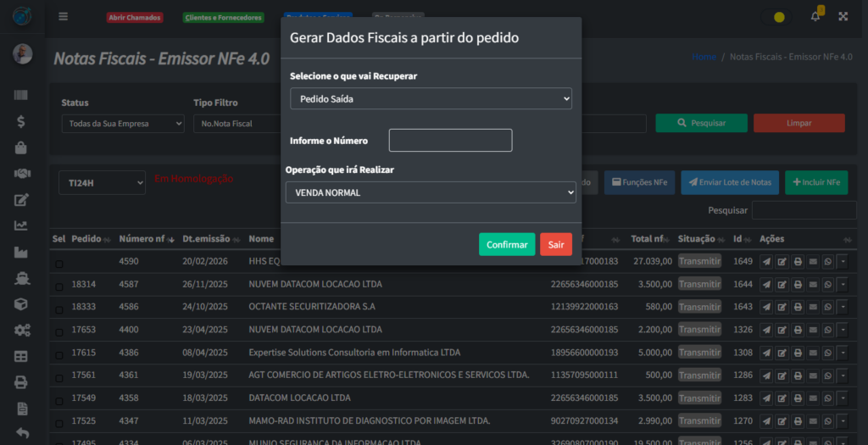Open the handshake icon in the sidebar
868x445 pixels.
click(x=22, y=173)
